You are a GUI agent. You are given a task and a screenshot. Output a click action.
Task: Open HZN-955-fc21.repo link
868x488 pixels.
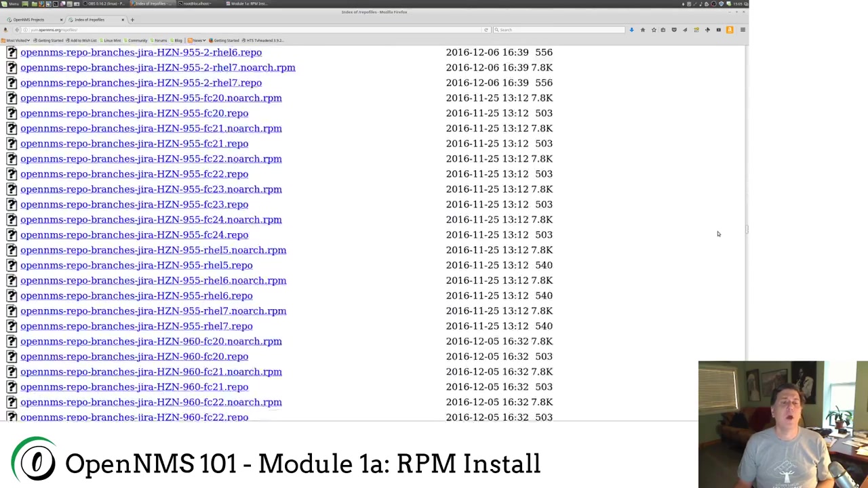[x=134, y=144]
